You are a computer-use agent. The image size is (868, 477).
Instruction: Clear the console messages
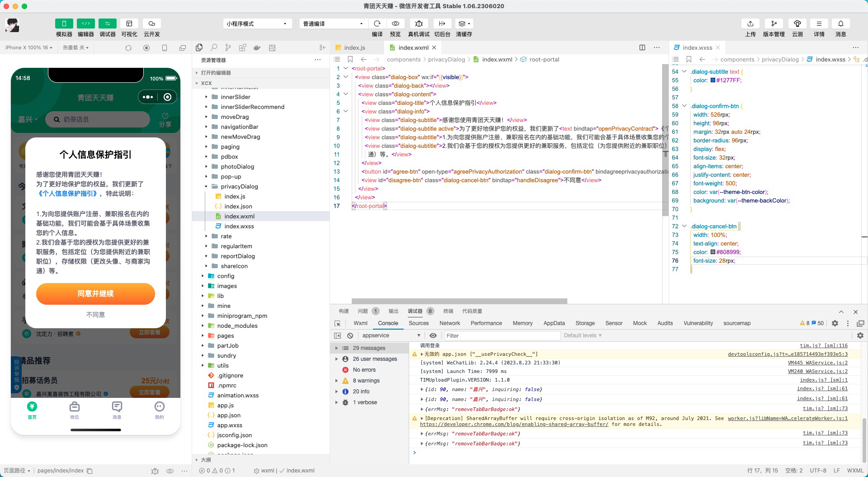[x=350, y=335]
